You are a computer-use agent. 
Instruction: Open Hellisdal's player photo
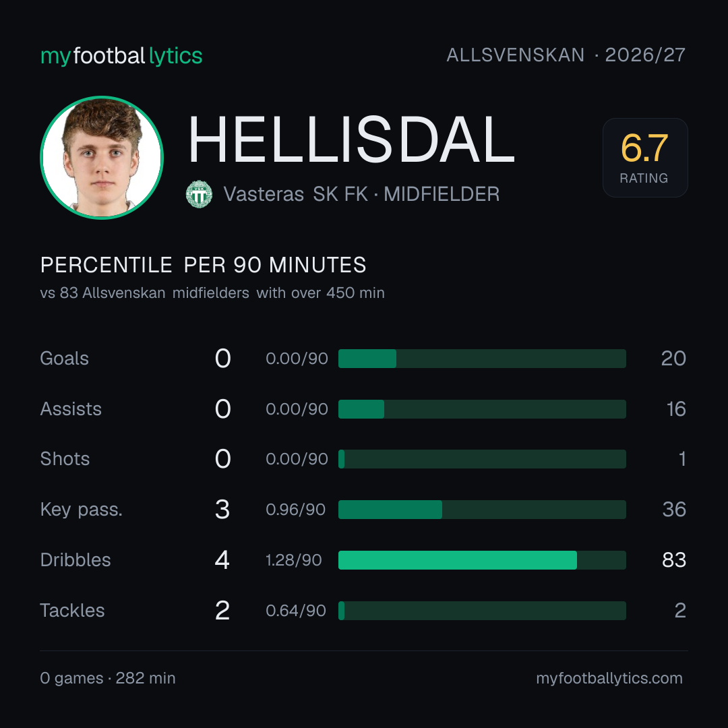[x=102, y=157]
